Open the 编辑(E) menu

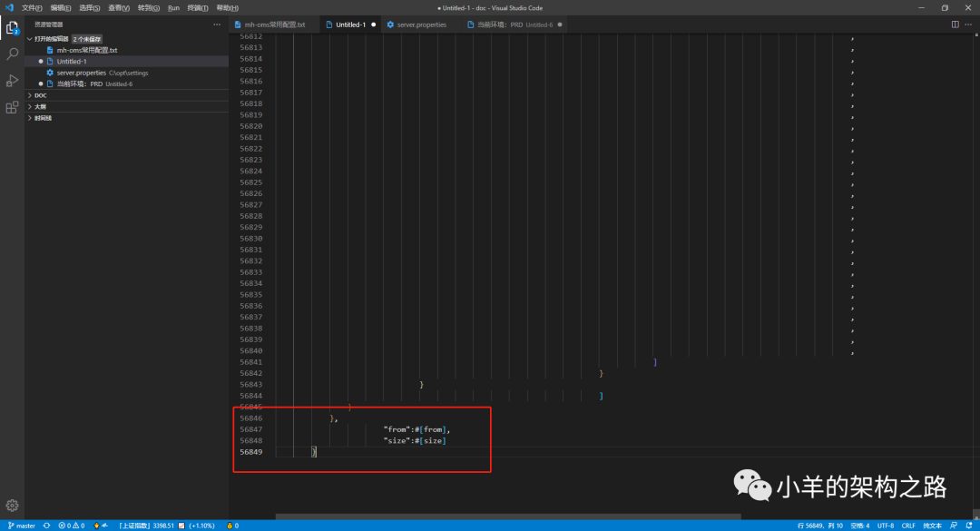[61, 8]
